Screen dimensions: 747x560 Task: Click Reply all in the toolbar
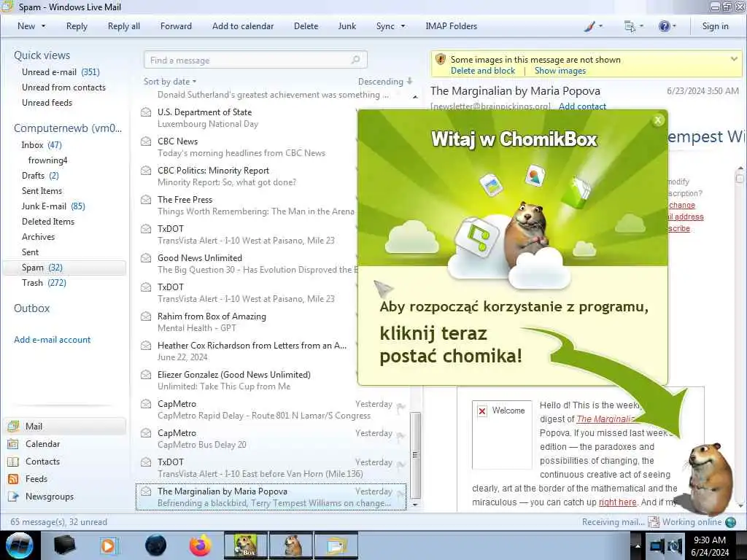124,26
